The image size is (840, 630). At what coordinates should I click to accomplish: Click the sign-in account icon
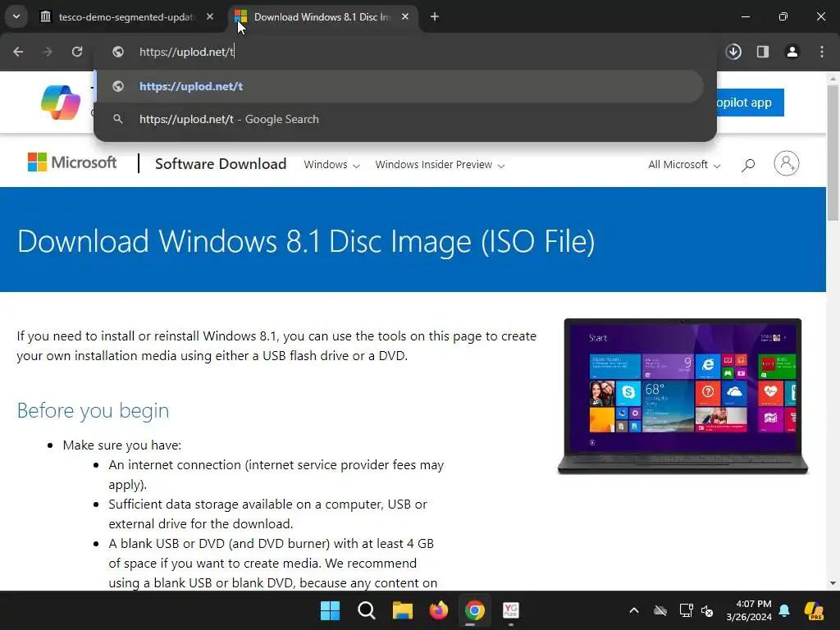point(787,163)
